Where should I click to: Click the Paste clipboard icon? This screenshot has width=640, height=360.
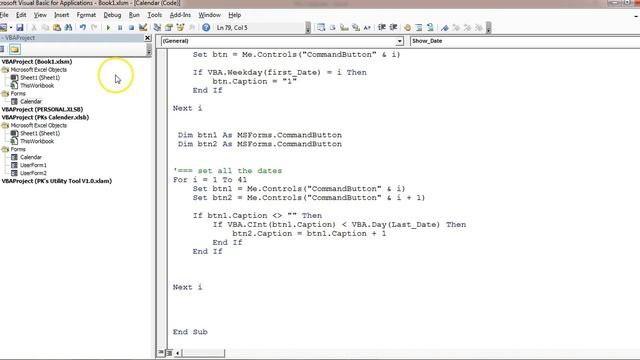tap(57, 27)
